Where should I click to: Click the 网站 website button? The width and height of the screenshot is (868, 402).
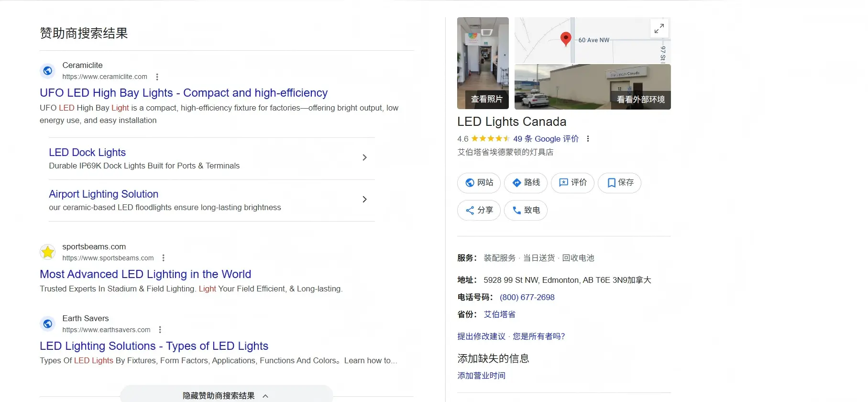tap(479, 183)
